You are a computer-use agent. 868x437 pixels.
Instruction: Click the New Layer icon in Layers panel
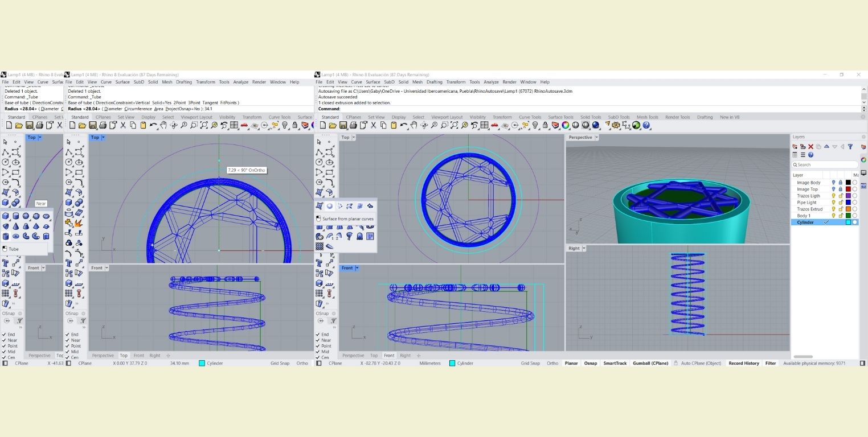pyautogui.click(x=795, y=147)
